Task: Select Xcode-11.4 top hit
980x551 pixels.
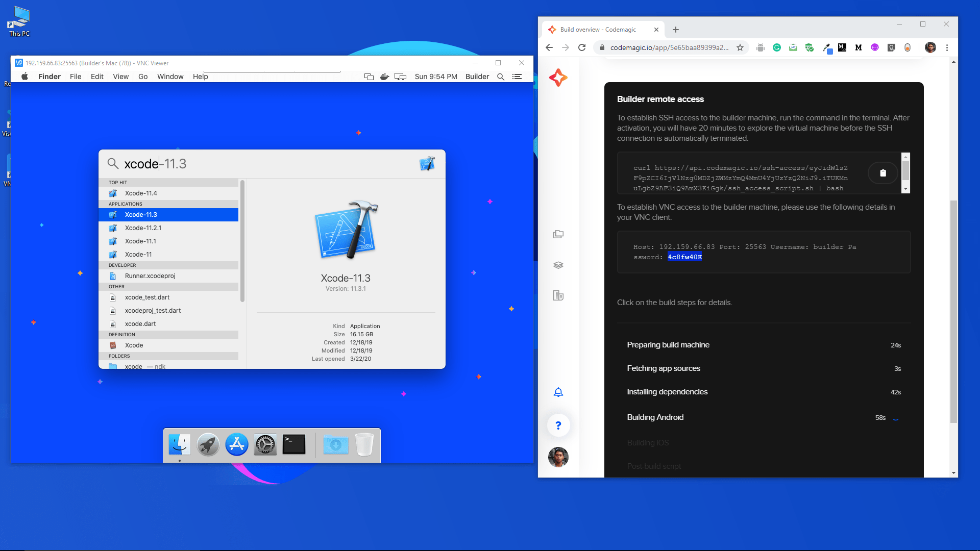Action: tap(168, 193)
